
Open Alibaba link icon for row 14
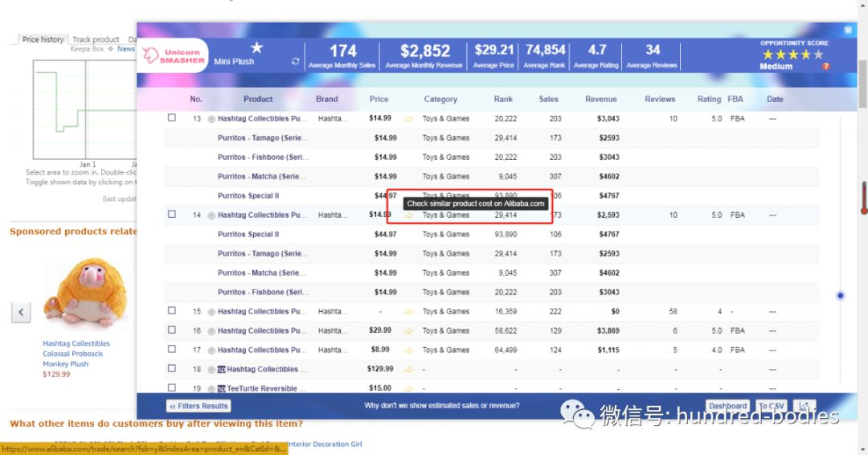pos(408,215)
